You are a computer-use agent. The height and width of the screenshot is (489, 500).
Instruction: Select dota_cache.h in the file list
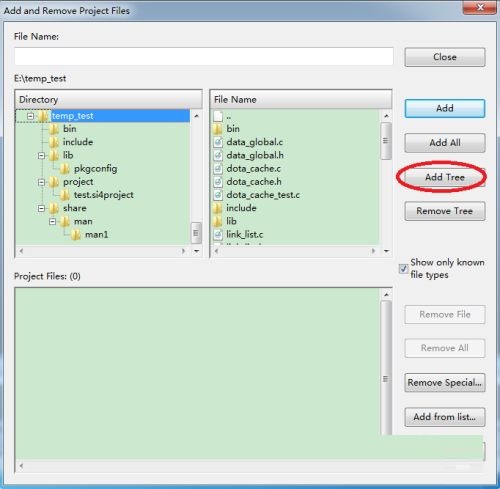pos(254,182)
